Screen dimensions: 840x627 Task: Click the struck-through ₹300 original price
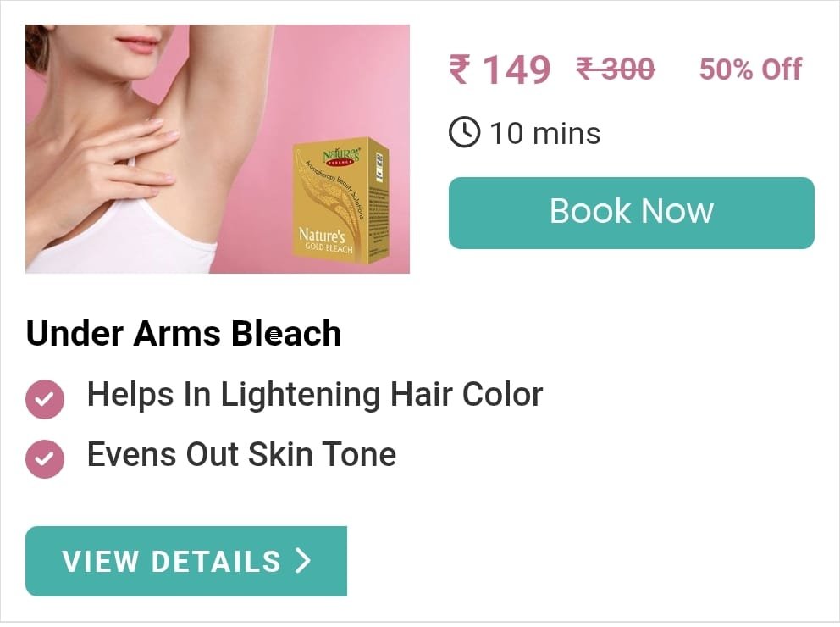point(616,69)
